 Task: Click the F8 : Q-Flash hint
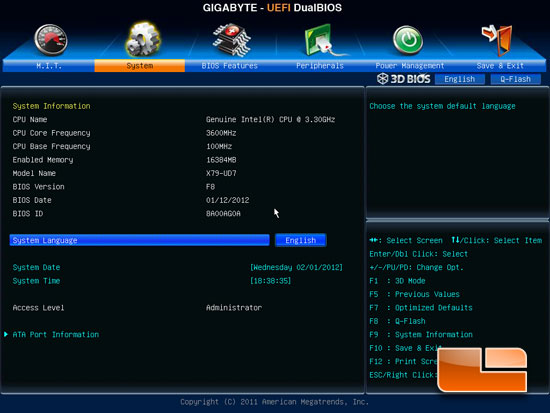[x=397, y=321]
